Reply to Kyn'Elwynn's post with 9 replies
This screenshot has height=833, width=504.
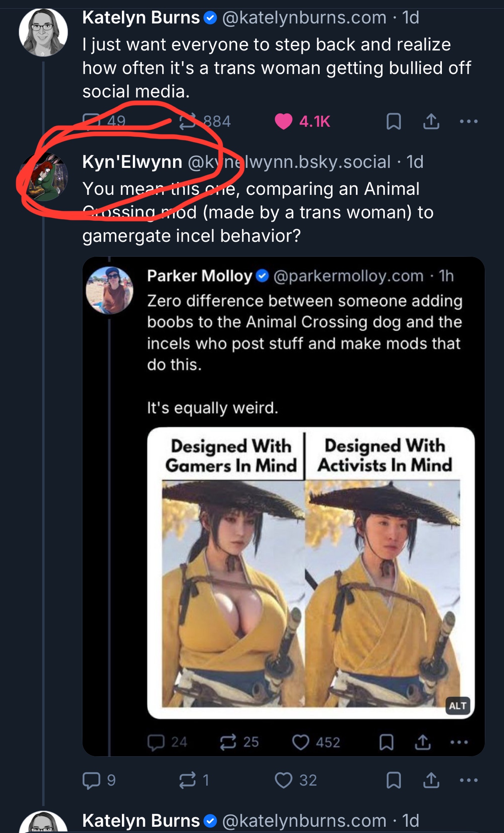92,780
